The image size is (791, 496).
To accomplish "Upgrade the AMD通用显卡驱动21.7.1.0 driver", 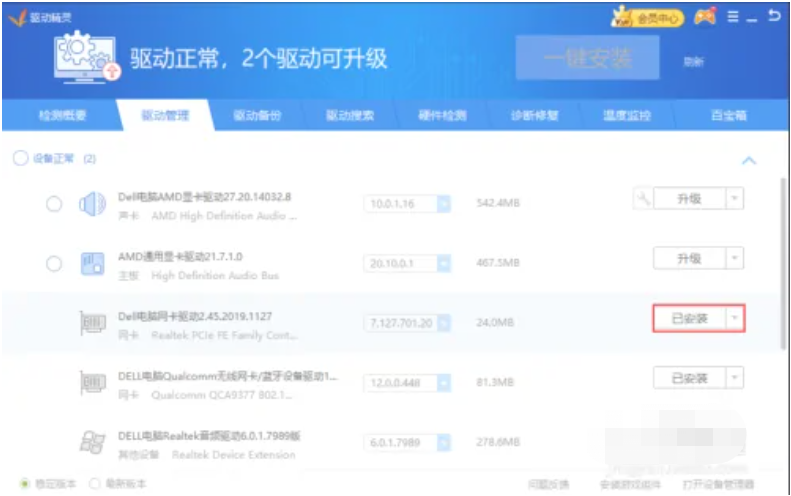I will [x=689, y=258].
